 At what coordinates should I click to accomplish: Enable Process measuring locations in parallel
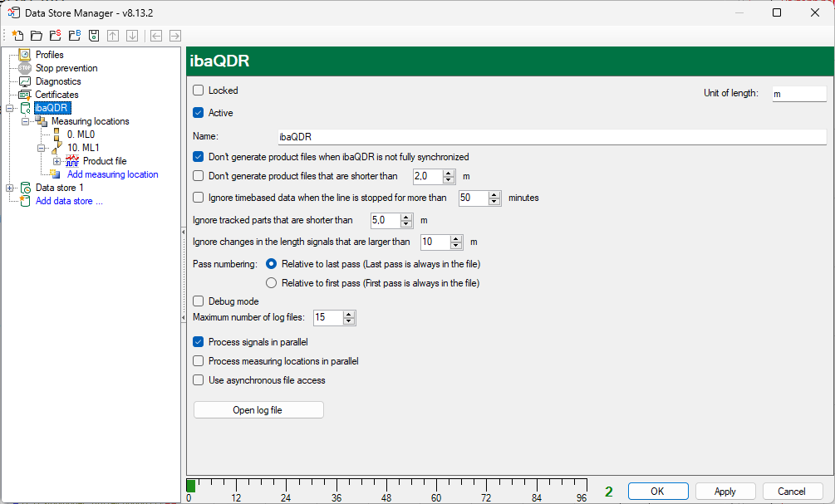click(198, 361)
